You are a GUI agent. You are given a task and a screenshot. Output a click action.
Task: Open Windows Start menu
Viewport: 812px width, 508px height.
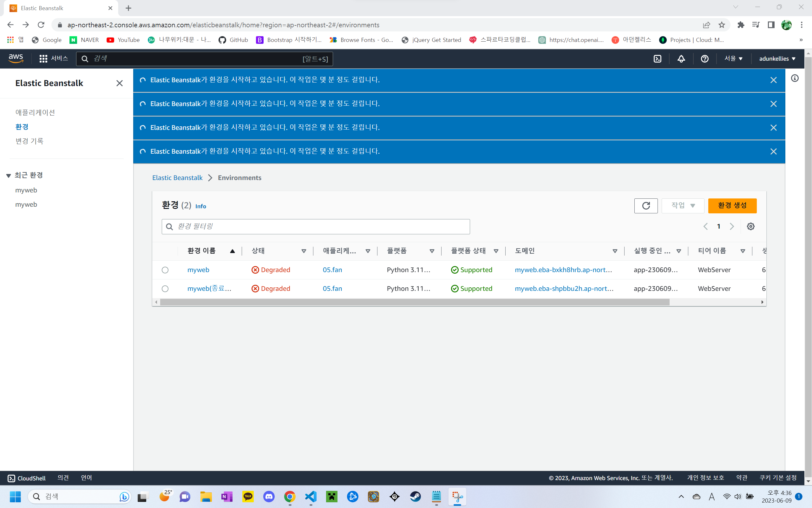pos(16,497)
